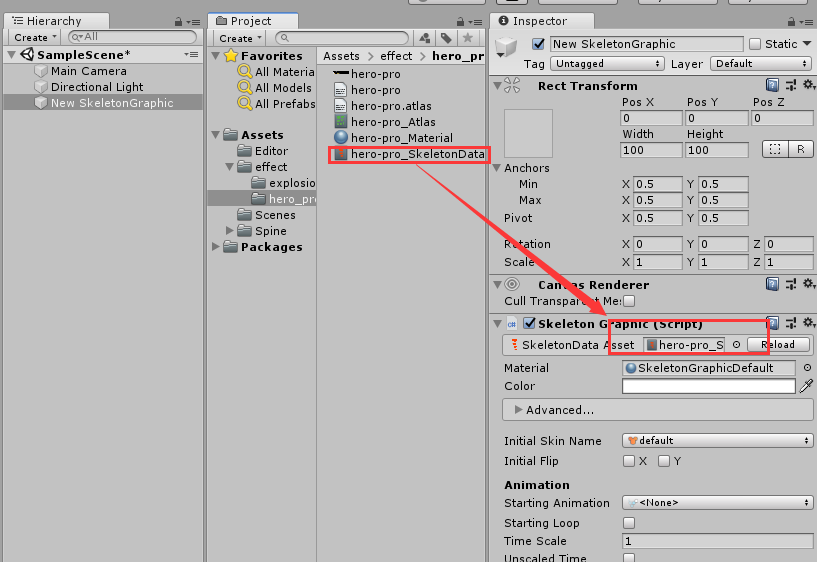Click the GameObject name field

tap(647, 44)
